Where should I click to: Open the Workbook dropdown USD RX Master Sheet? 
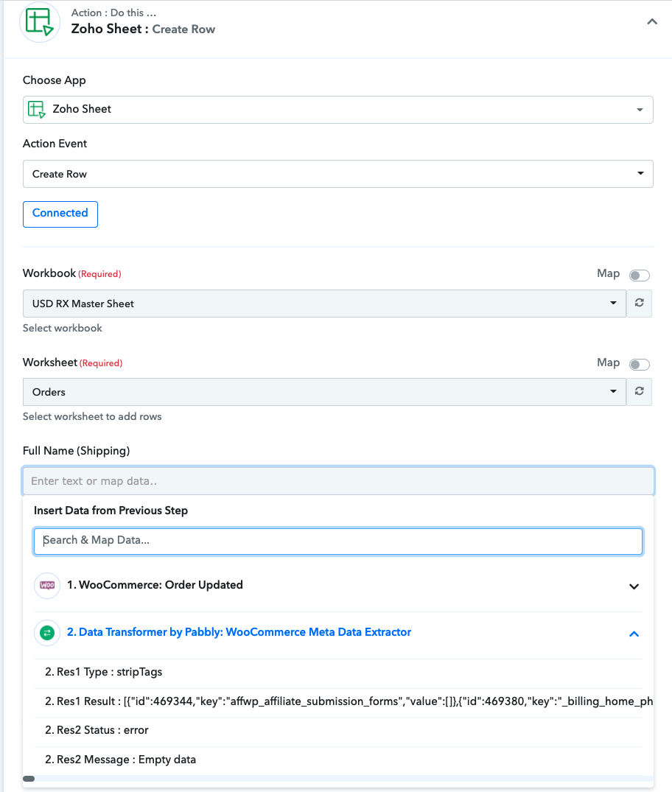pos(324,304)
